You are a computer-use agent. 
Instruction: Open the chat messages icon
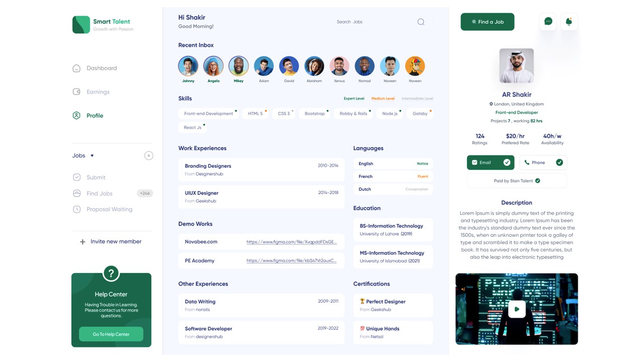tap(548, 22)
